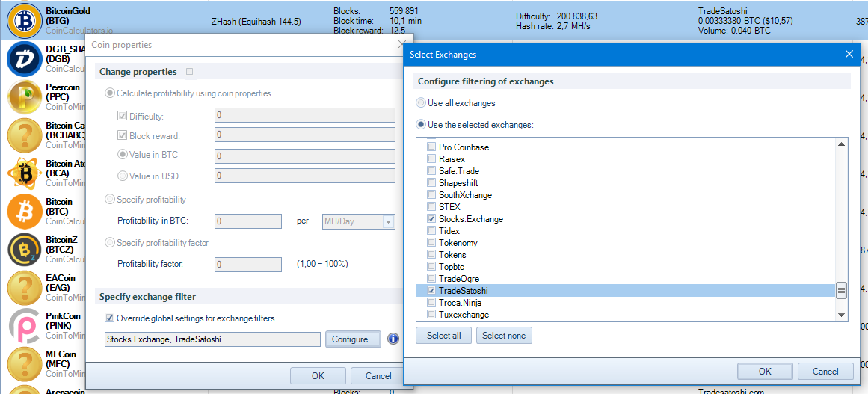Viewport: 868px width, 394px height.
Task: Click Select all exchanges button
Action: coord(444,336)
